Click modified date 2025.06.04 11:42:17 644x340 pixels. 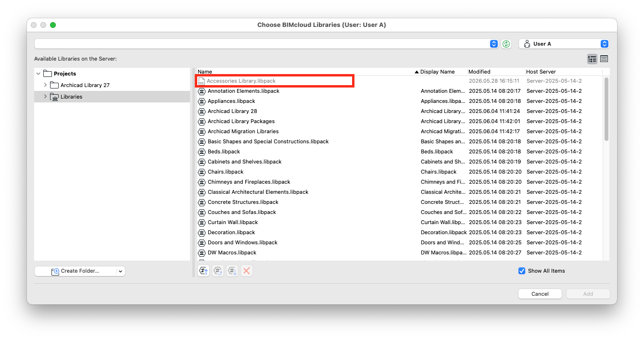[494, 132]
